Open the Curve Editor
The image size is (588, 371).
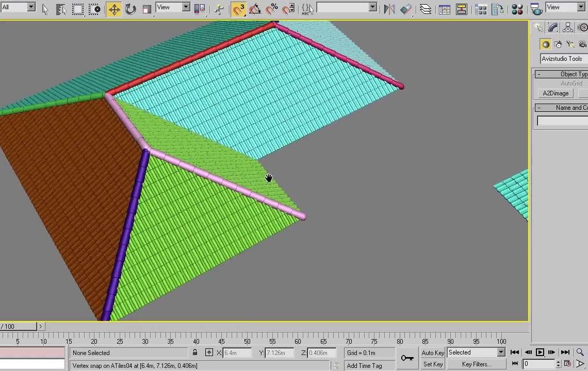coord(444,9)
